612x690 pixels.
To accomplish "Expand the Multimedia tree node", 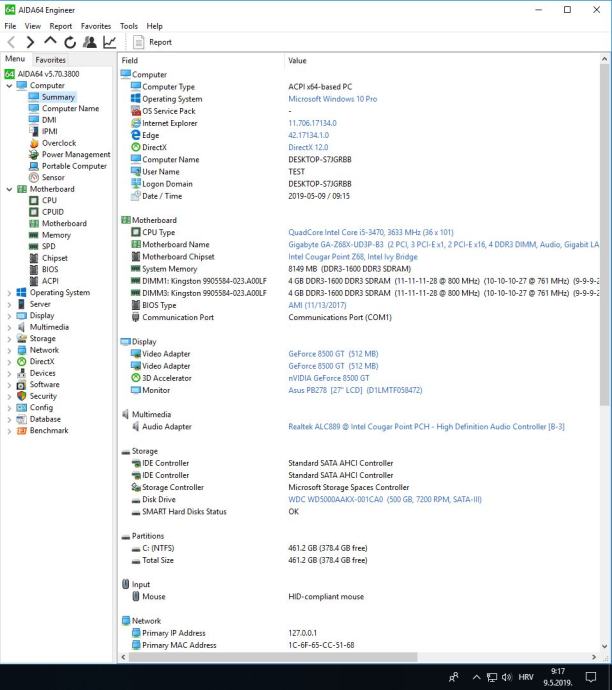I will click(x=9, y=327).
